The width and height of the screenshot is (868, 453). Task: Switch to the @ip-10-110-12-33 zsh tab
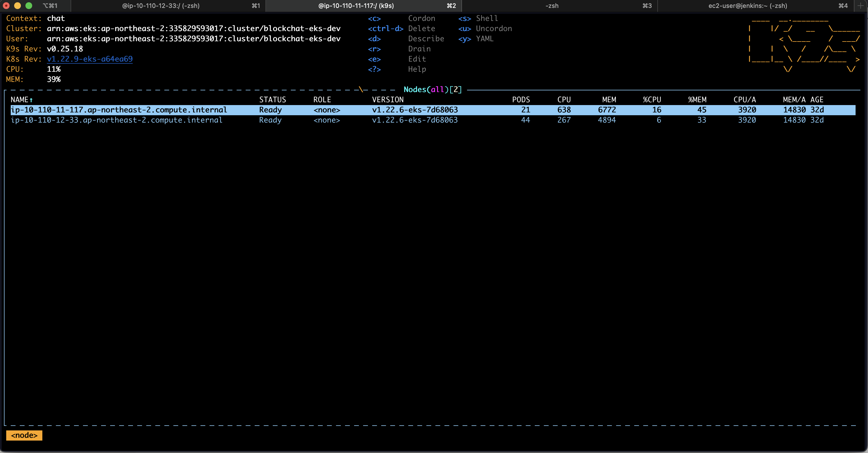point(161,6)
